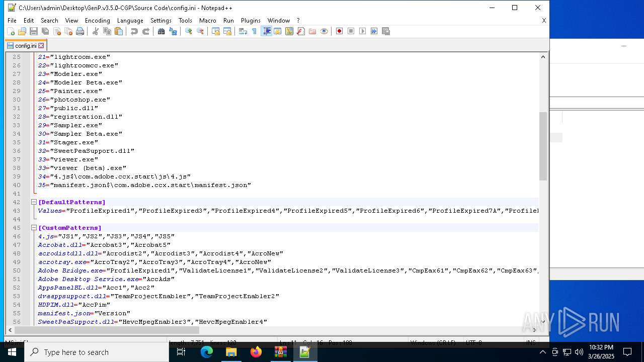
Task: Click the Close document toolbar icon
Action: tap(57, 31)
